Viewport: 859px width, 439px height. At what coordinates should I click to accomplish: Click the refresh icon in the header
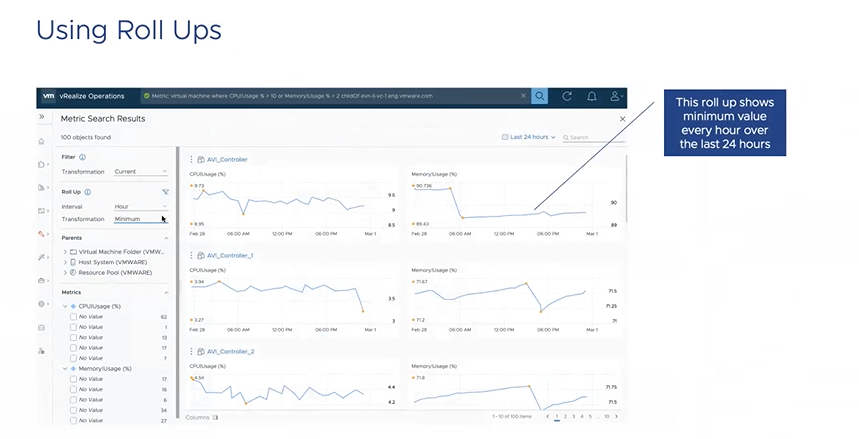pos(567,96)
